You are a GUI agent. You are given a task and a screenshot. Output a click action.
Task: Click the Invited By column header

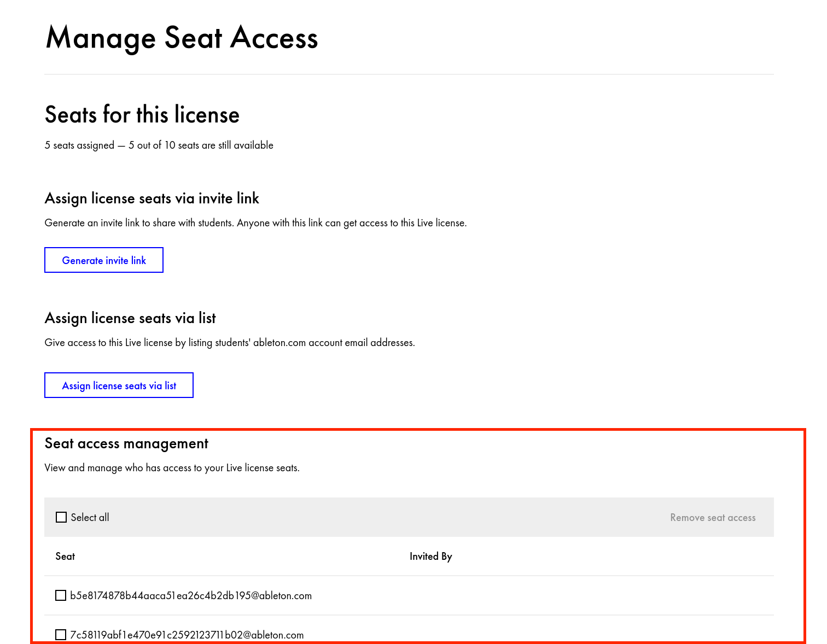click(x=430, y=557)
